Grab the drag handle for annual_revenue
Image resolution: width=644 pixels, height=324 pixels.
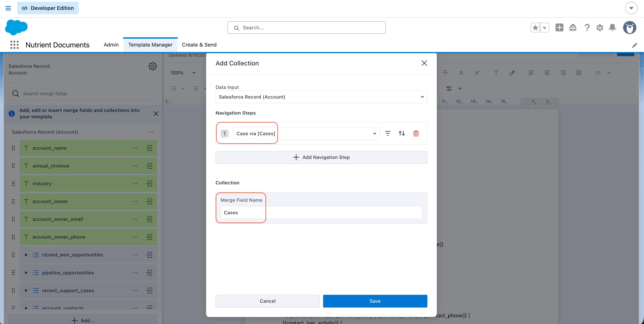13,166
